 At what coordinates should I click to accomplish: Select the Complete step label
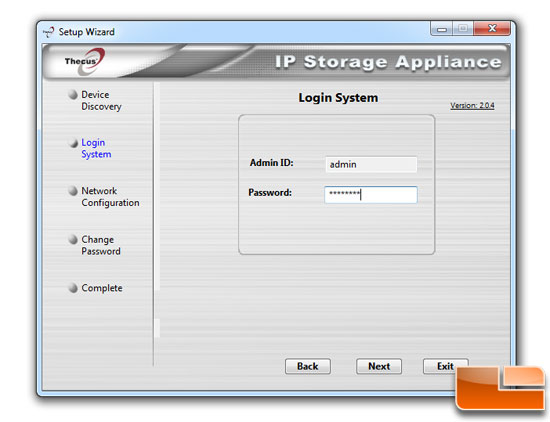tap(102, 288)
